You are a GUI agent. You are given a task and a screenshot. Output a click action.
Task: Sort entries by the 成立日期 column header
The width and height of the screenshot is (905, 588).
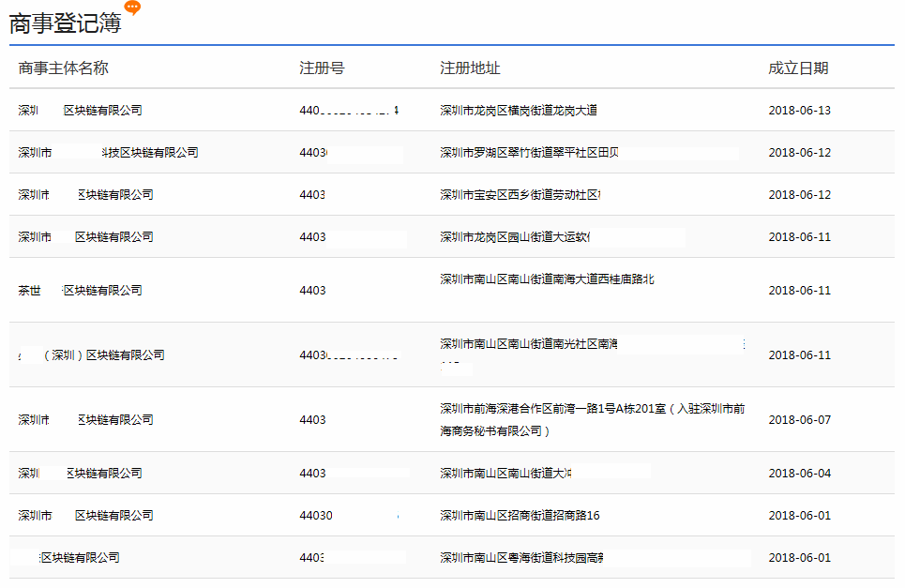799,68
